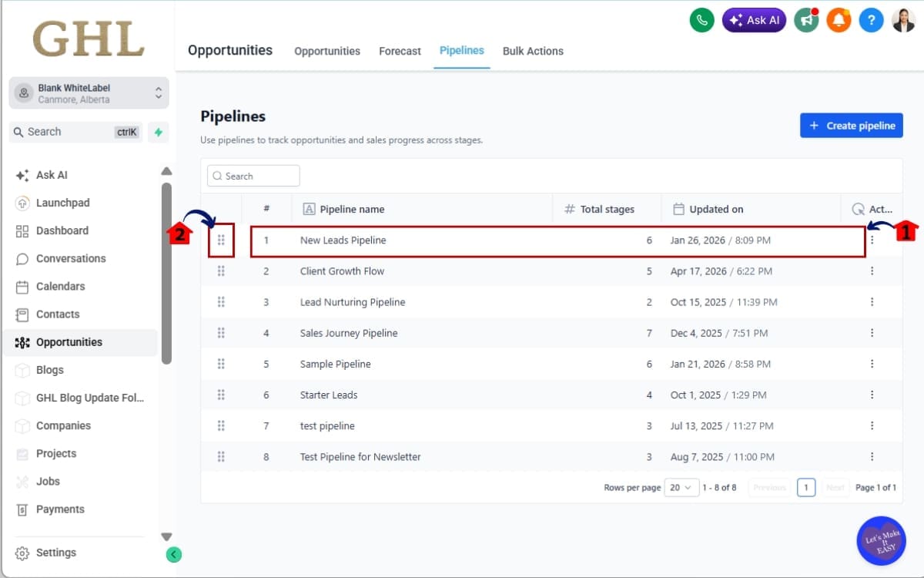
Task: Open actions menu for Test Pipeline for Newsletter
Action: (x=872, y=456)
